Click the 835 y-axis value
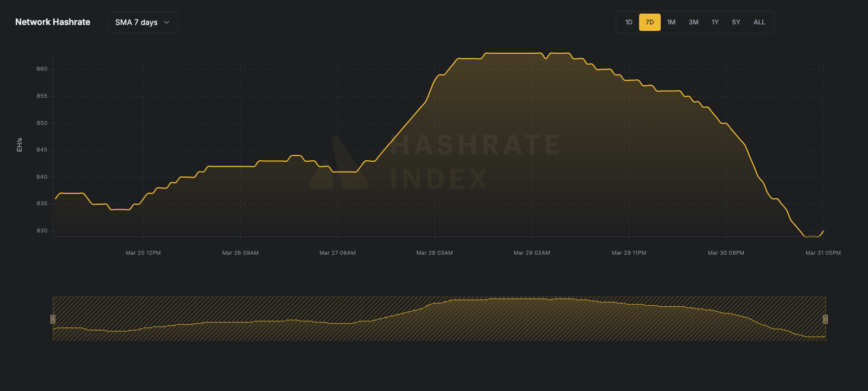Screen dimensions: 868x391 point(42,204)
